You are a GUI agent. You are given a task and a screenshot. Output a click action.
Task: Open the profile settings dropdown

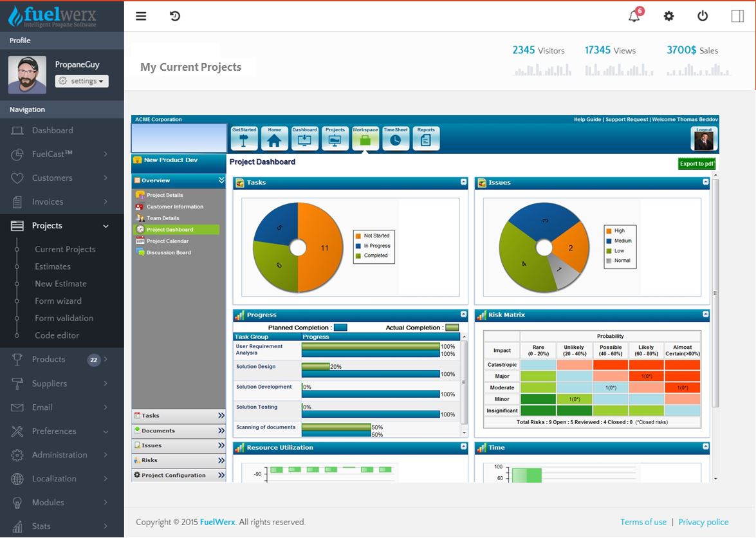click(82, 81)
